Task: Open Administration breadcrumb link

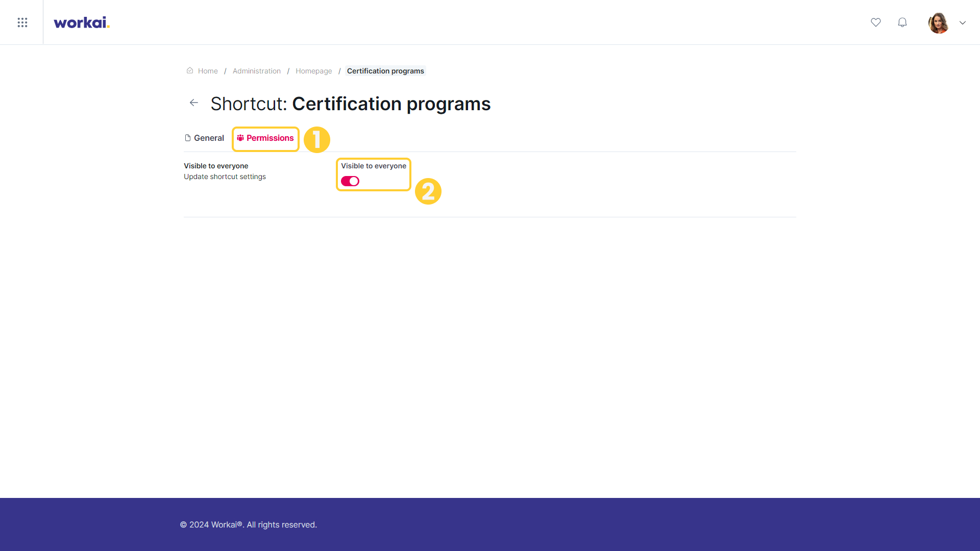Action: tap(257, 71)
